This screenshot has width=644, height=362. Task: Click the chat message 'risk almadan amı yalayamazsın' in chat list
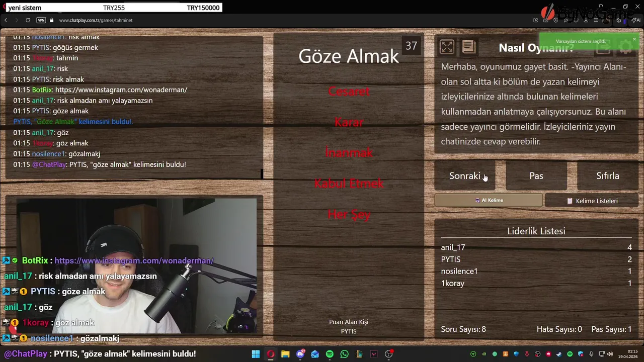pos(105,101)
